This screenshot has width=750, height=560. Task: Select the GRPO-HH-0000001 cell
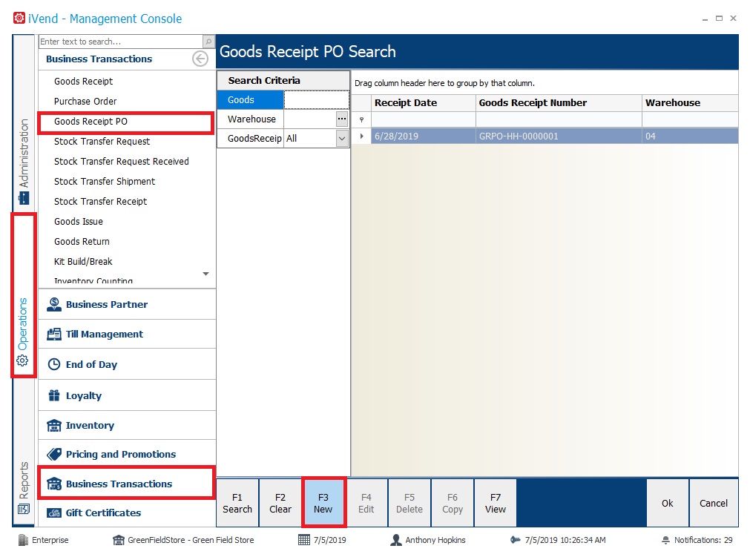(x=559, y=136)
